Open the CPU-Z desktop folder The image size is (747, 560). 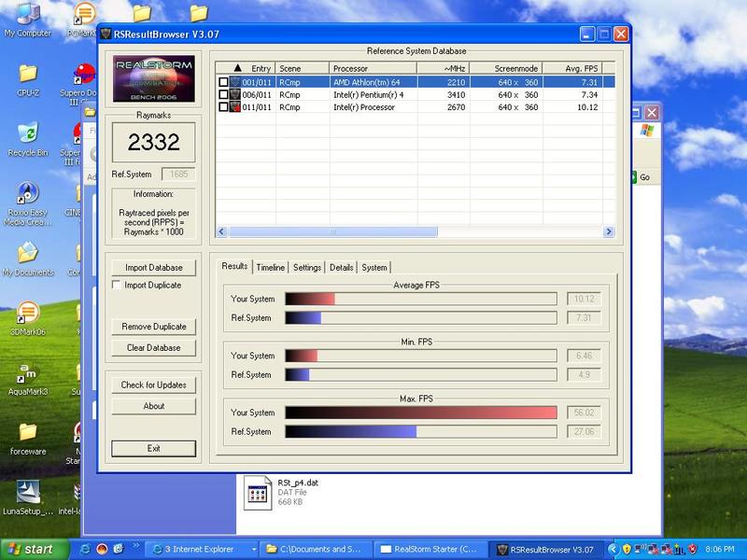point(28,80)
